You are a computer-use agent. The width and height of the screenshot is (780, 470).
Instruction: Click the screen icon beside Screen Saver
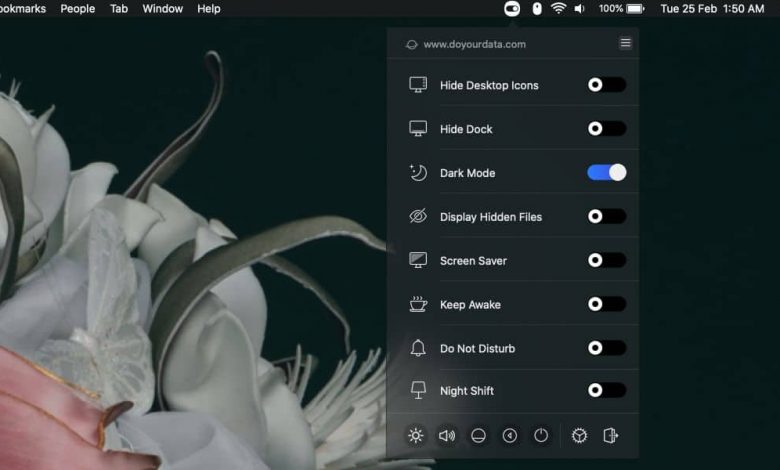tap(418, 260)
